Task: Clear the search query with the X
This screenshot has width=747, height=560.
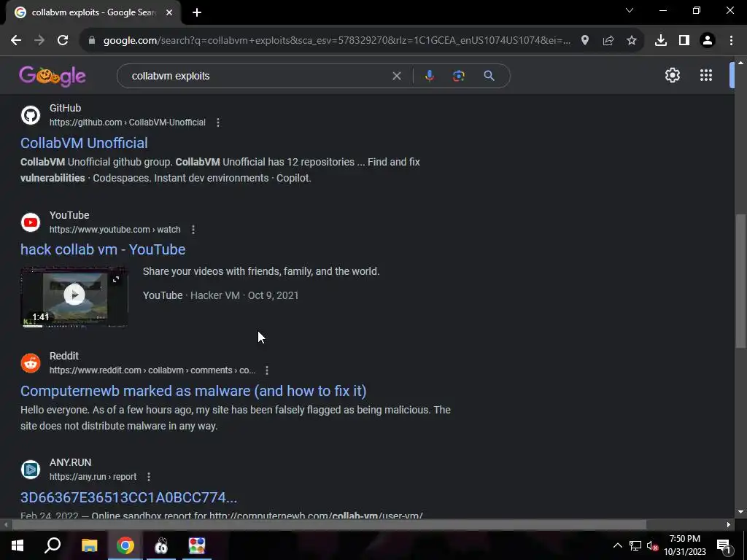Action: [396, 76]
